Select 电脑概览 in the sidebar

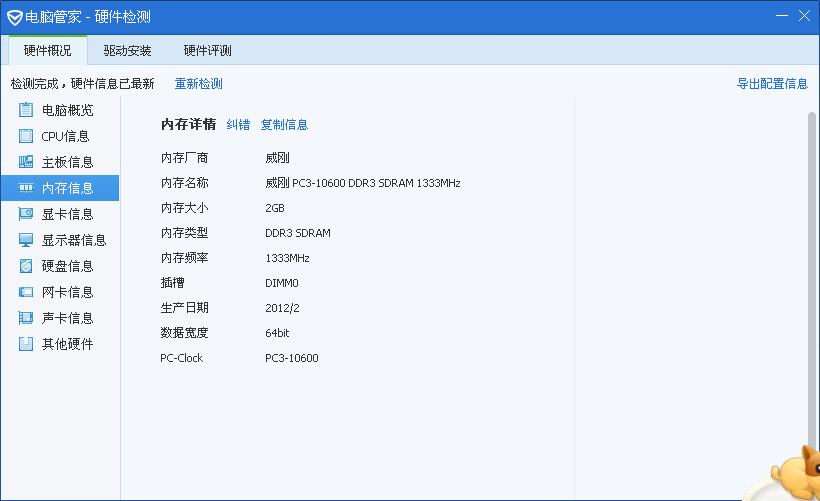60,110
